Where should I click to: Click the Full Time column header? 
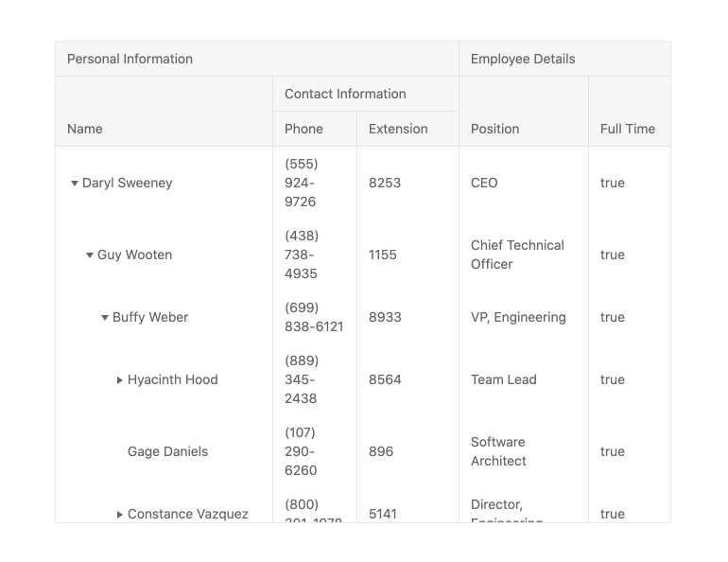pyautogui.click(x=627, y=129)
